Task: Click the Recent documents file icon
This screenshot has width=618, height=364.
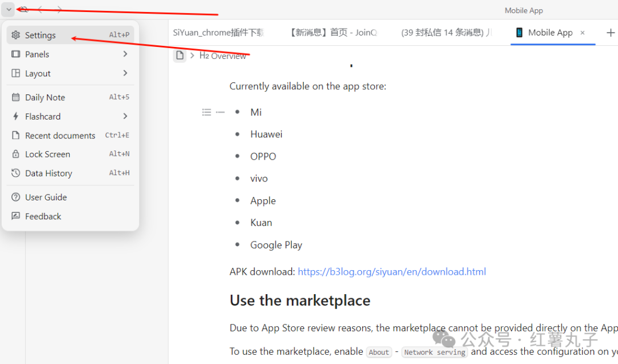Action: tap(16, 135)
